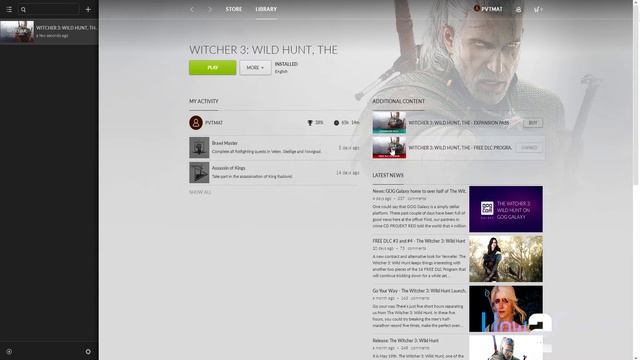The image size is (640, 360).
Task: Open the Expansion Pass thumbnail
Action: tap(389, 122)
